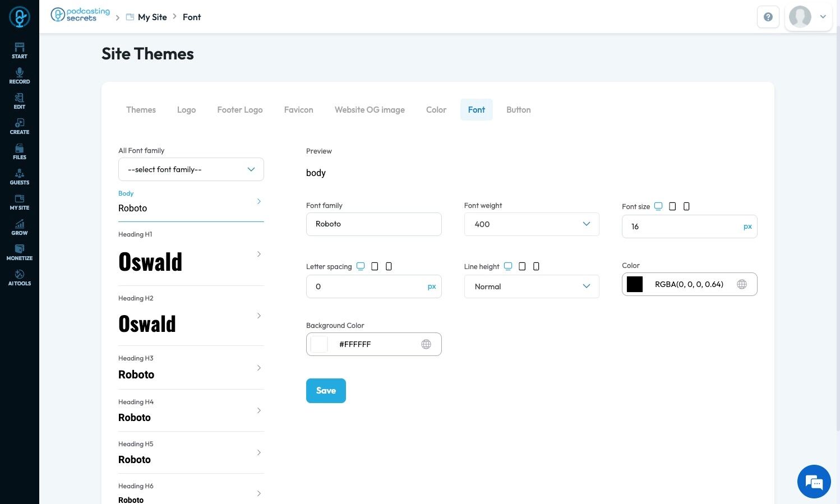Screen dimensions: 840x504
Task: Open FILES from the sidebar
Action: (x=20, y=151)
